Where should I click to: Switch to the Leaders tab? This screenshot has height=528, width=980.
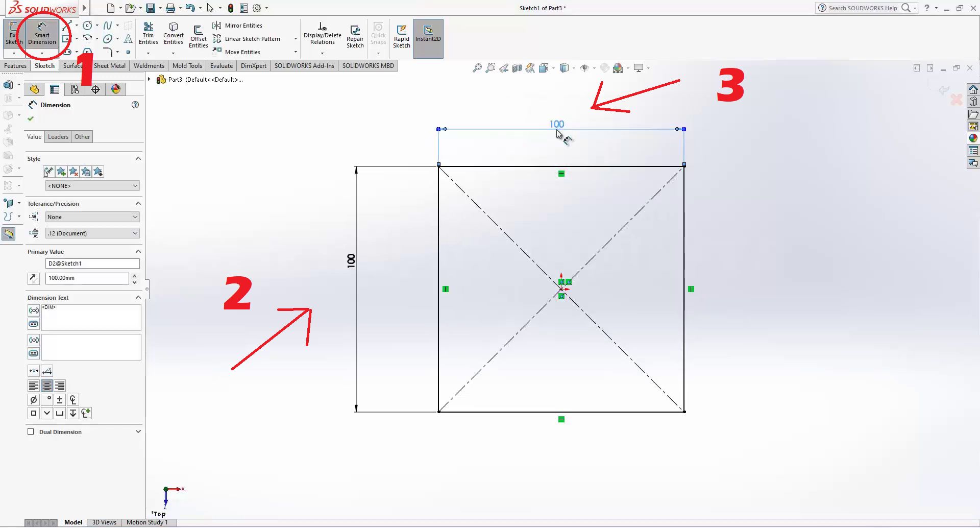click(58, 137)
